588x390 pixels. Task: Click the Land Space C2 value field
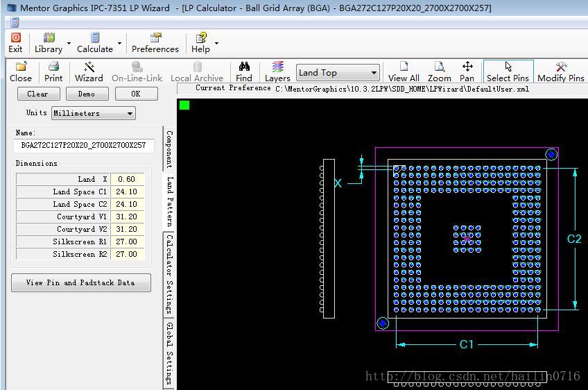(127, 204)
